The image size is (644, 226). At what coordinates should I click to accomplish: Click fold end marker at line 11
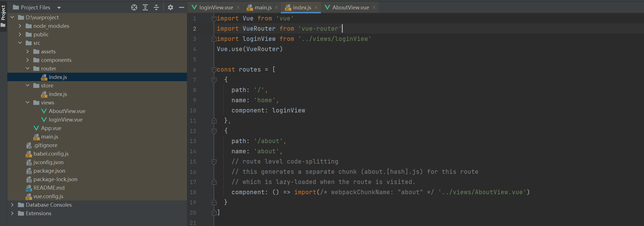214,121
